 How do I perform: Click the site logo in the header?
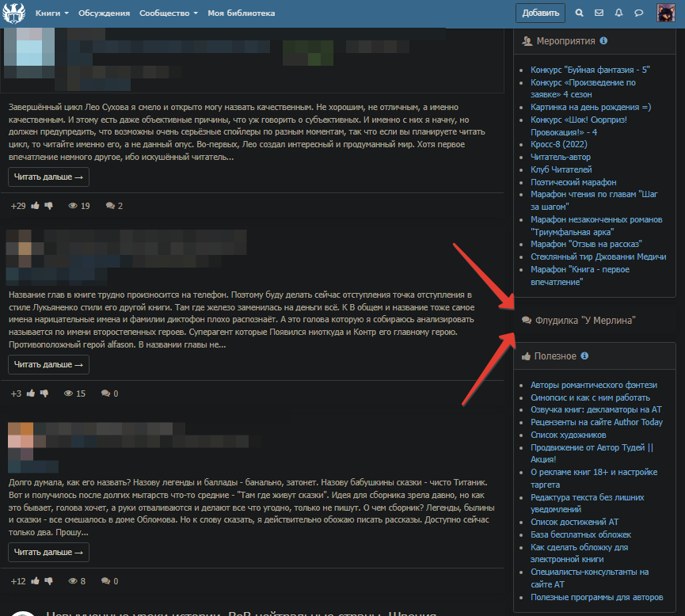[x=14, y=12]
